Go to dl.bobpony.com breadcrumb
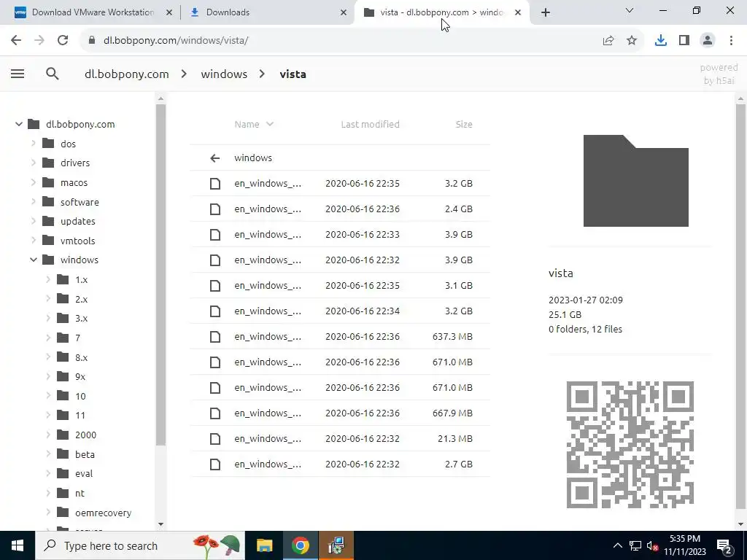Image resolution: width=747 pixels, height=560 pixels. point(127,74)
